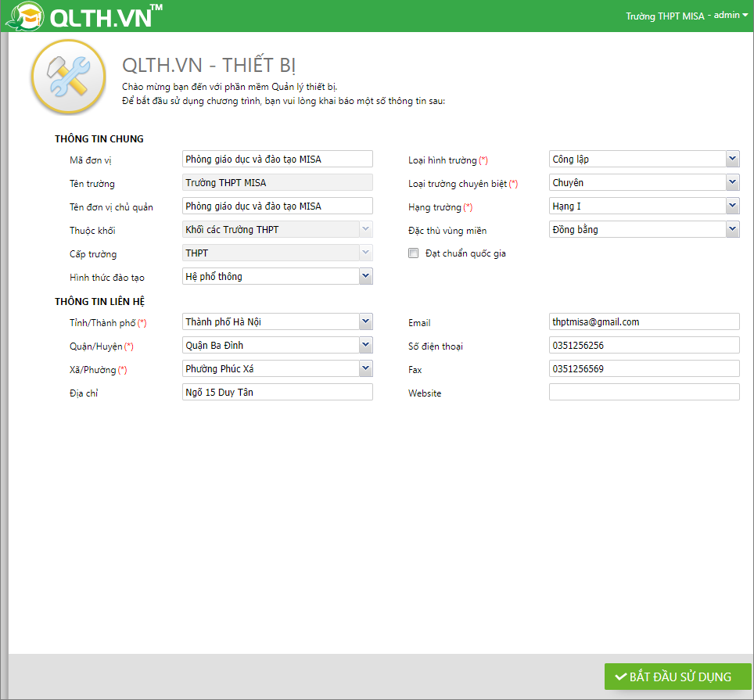Open the Loại hình trường dropdown
Screen dimensions: 754x700
732,159
